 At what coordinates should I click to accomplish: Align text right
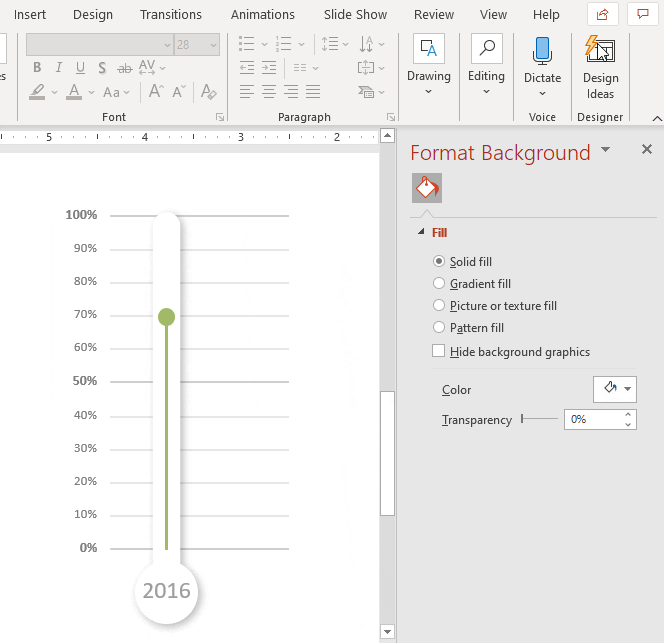coord(291,91)
